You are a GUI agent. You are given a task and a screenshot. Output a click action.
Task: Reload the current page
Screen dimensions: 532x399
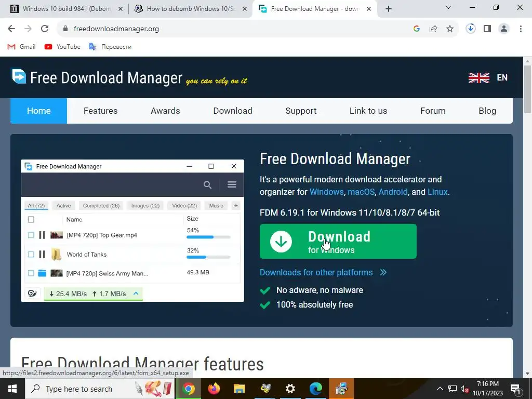pyautogui.click(x=45, y=29)
